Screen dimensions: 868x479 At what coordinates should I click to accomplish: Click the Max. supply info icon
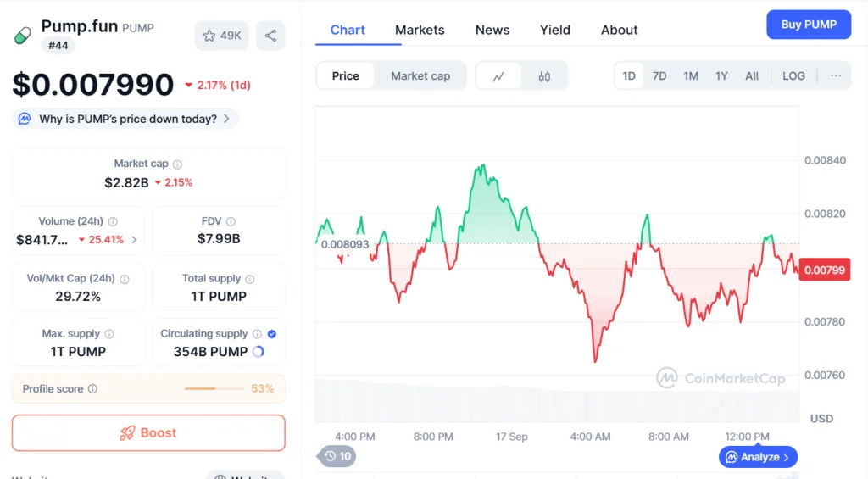(109, 334)
